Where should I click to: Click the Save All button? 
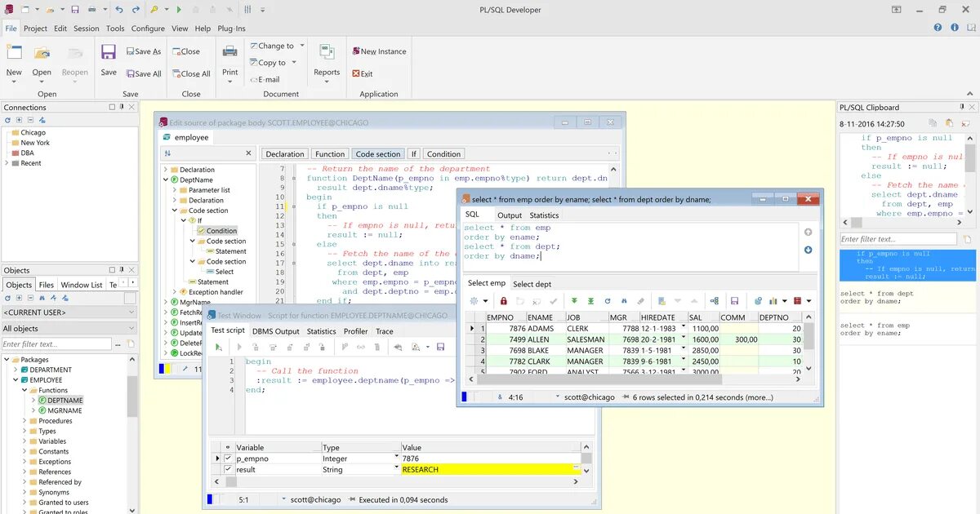(x=143, y=73)
